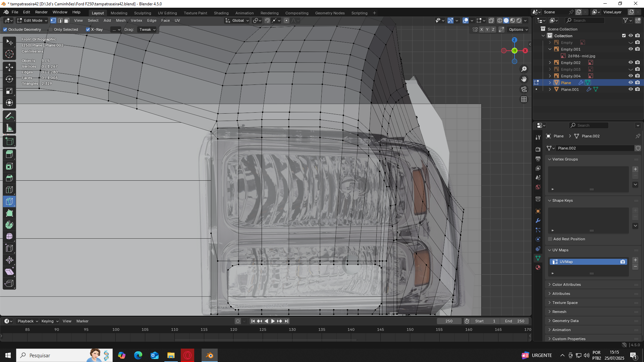Viewport: 644px width, 362px height.
Task: Select the Measure tool
Action: (x=9, y=128)
